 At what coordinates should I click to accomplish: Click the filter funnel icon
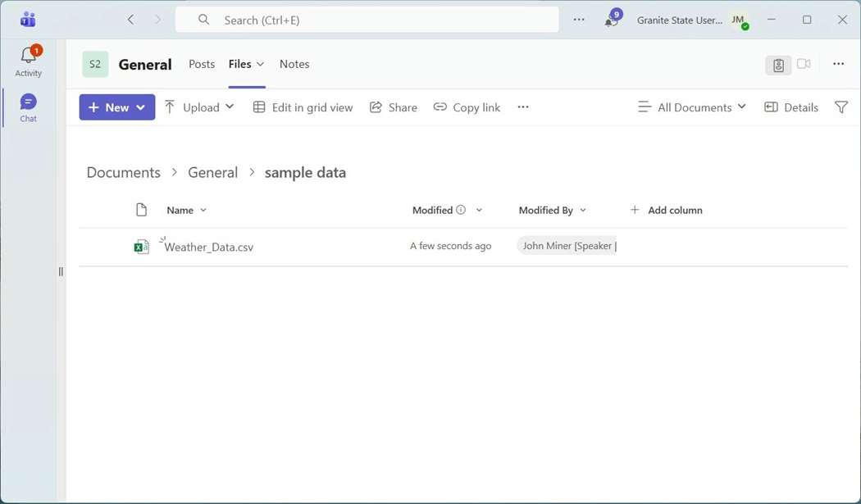840,107
